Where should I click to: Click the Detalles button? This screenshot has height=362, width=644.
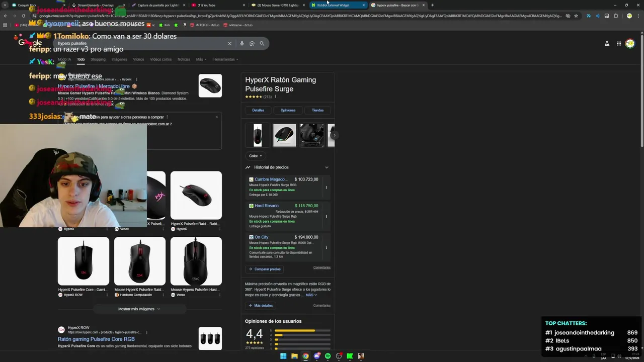tap(258, 110)
